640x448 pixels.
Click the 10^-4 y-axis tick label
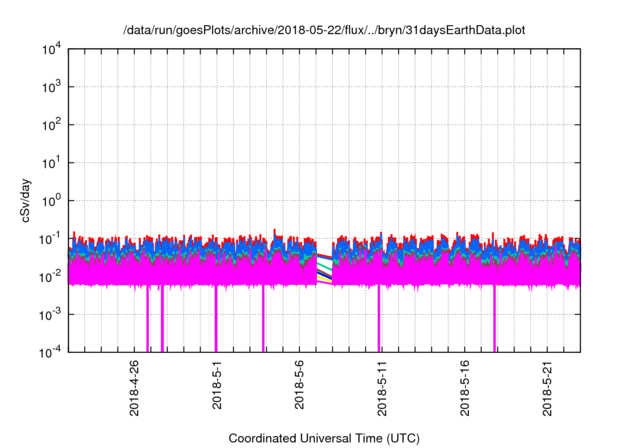coord(51,352)
